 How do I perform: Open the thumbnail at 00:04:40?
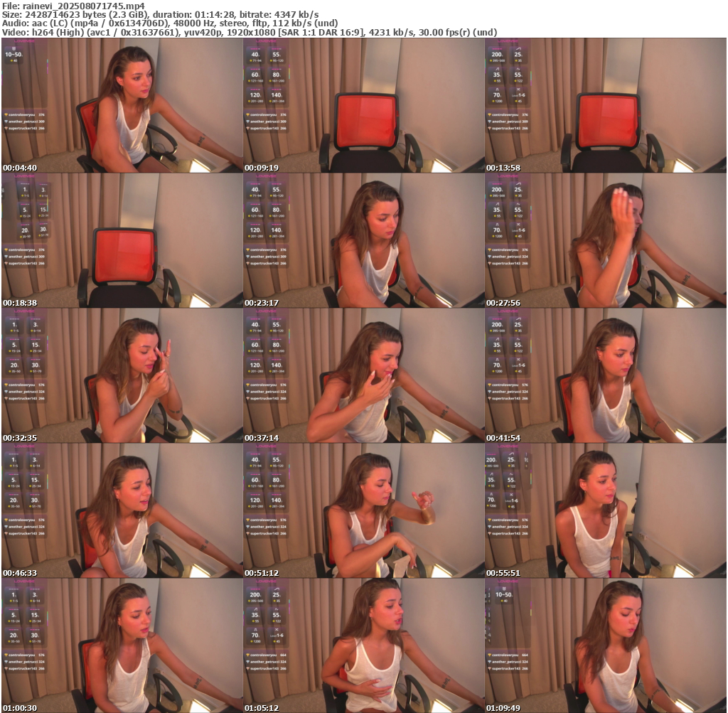122,105
